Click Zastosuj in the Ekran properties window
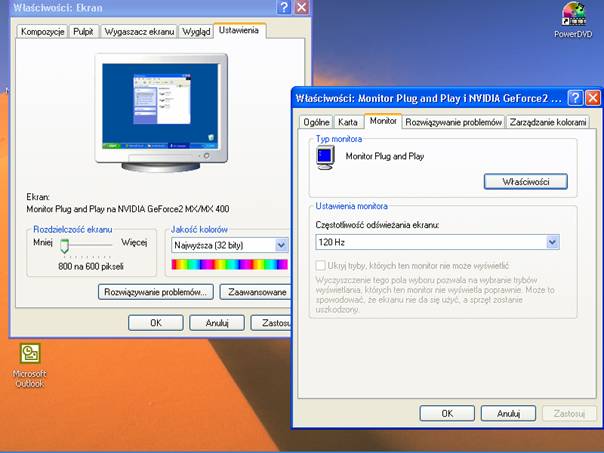The width and height of the screenshot is (604, 453). (271, 323)
